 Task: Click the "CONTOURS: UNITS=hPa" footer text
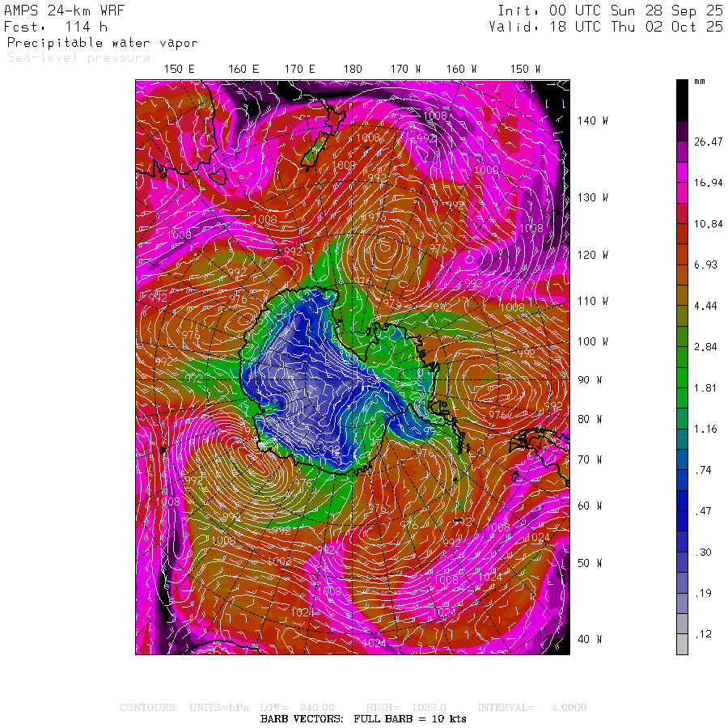pyautogui.click(x=184, y=708)
